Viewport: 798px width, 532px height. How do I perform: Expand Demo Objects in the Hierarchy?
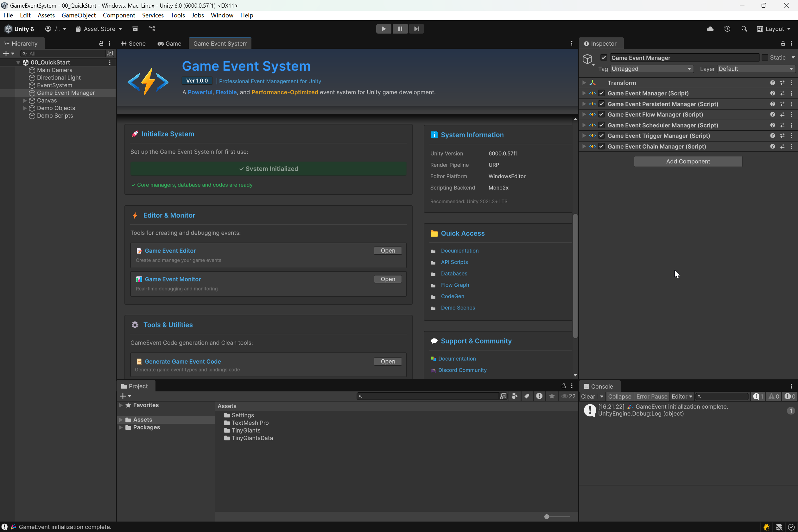coord(25,108)
